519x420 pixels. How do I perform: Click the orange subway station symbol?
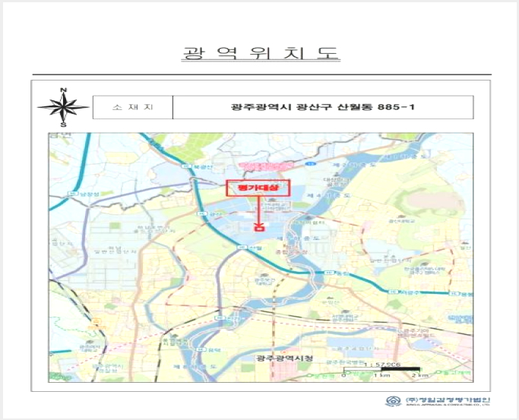97,321
